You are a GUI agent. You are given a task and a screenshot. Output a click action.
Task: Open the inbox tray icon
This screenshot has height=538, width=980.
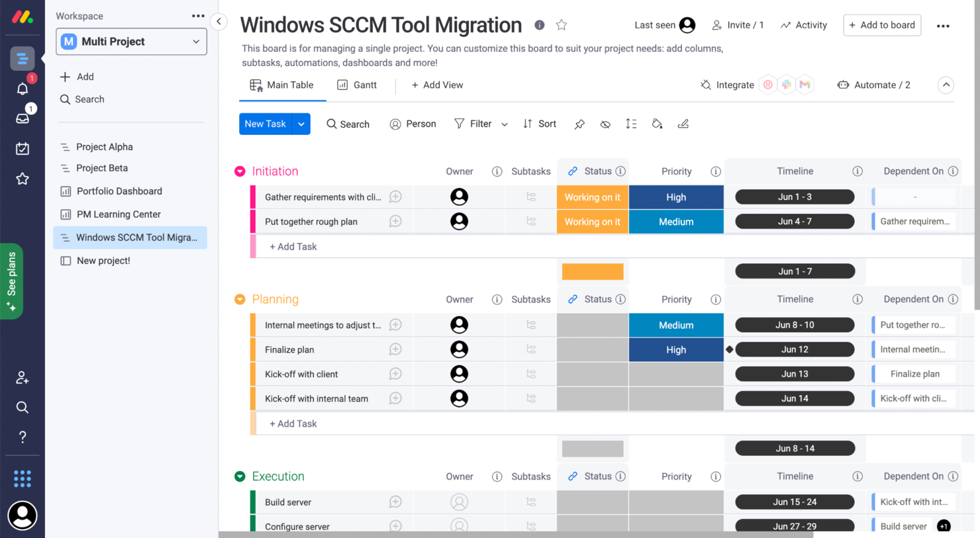[x=22, y=118]
